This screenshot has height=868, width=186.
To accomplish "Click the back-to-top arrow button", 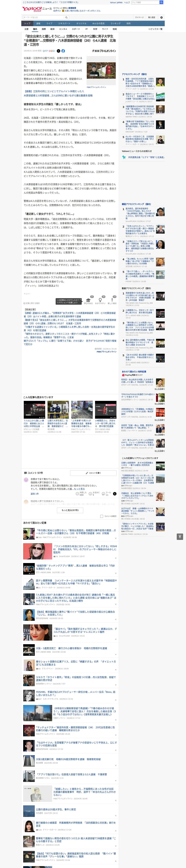I will 180,537.
